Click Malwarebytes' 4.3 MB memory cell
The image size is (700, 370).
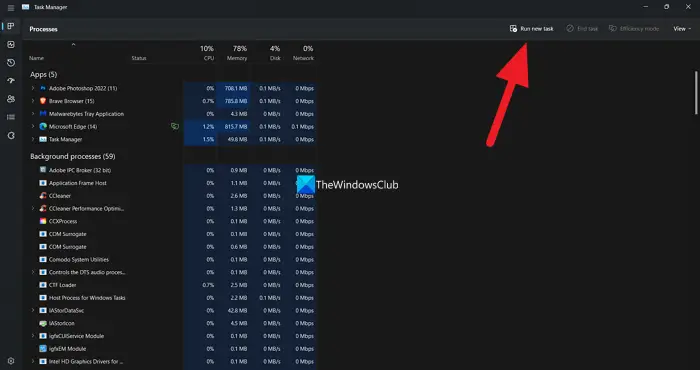click(x=239, y=114)
